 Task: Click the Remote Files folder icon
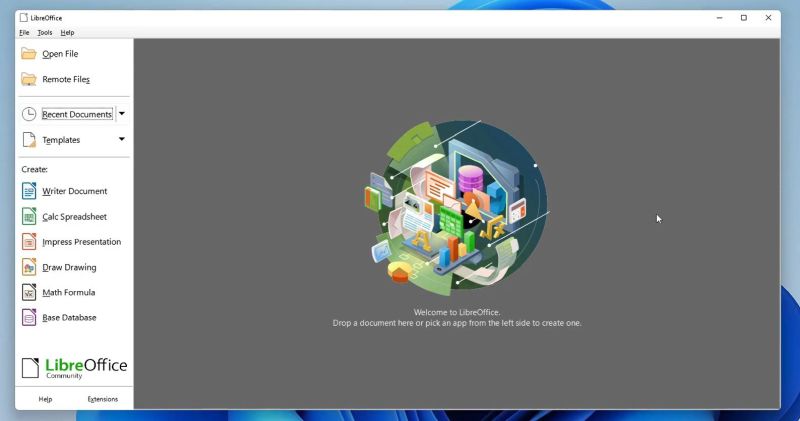point(29,79)
